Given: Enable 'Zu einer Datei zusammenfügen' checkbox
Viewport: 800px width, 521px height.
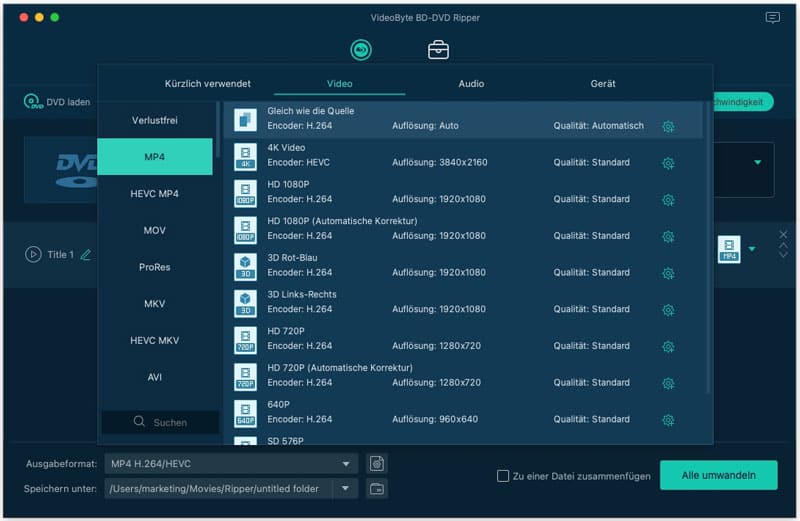Looking at the screenshot, I should pyautogui.click(x=503, y=476).
